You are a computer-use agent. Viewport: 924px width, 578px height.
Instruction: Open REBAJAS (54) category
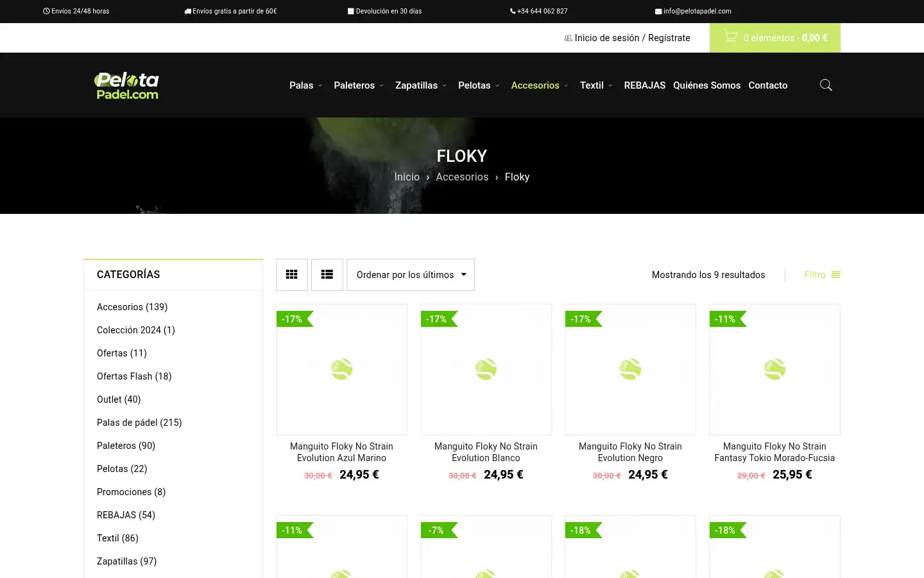click(126, 515)
